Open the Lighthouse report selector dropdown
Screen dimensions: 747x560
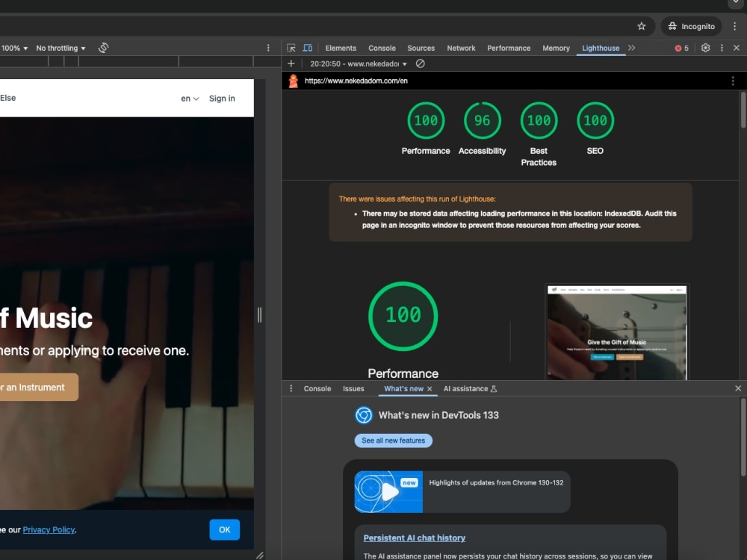359,63
